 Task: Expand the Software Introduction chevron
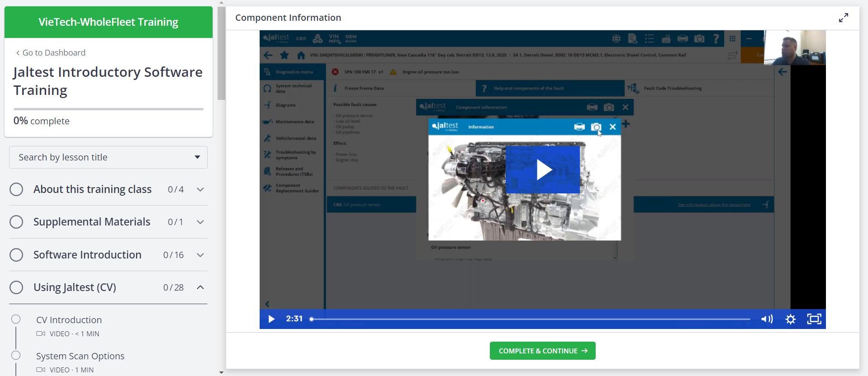click(200, 255)
